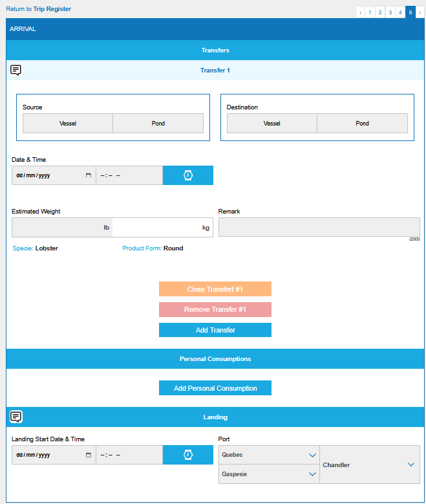Open calendar picker in landing date field

click(x=89, y=455)
